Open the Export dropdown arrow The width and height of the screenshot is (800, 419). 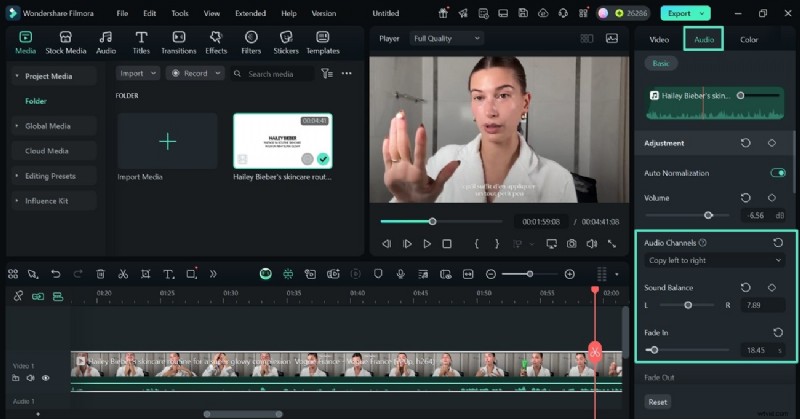tap(703, 13)
